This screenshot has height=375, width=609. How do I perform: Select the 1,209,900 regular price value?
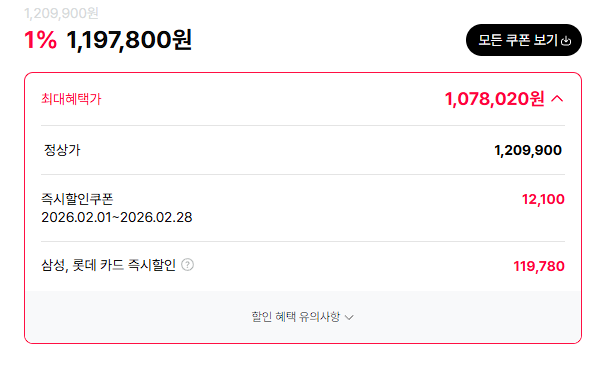528,150
